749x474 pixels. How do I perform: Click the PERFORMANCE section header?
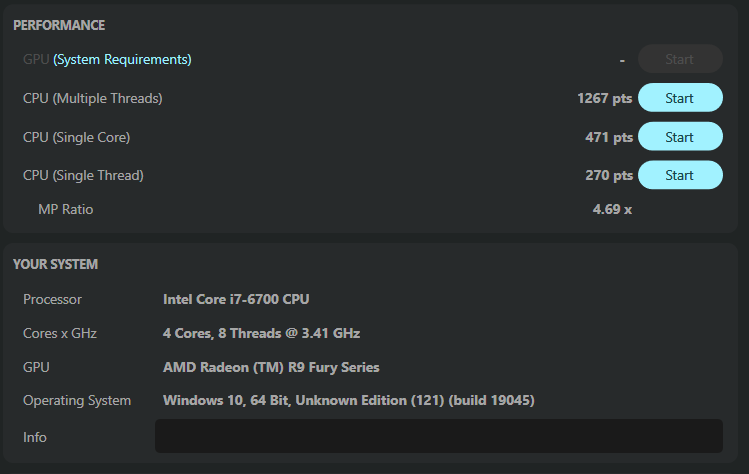tap(59, 25)
